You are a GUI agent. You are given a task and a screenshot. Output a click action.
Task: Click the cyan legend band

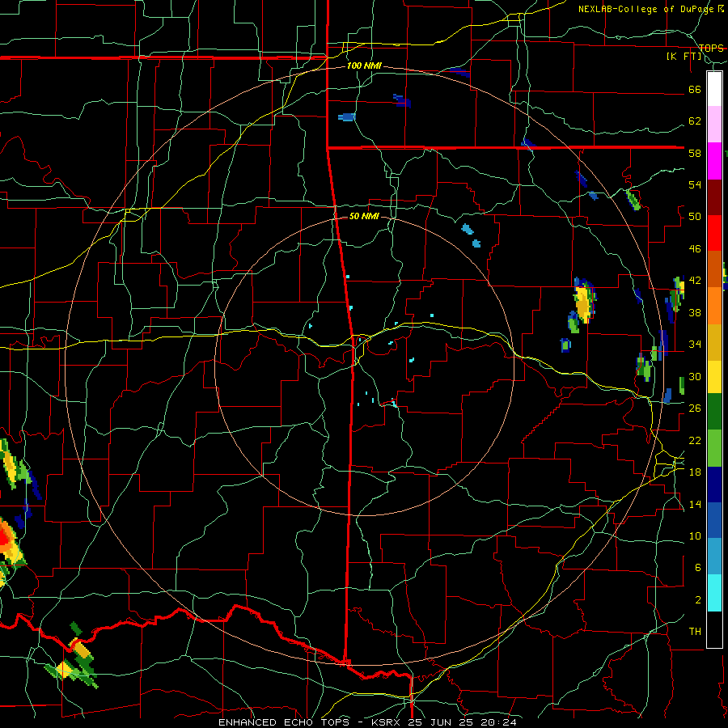tap(714, 593)
